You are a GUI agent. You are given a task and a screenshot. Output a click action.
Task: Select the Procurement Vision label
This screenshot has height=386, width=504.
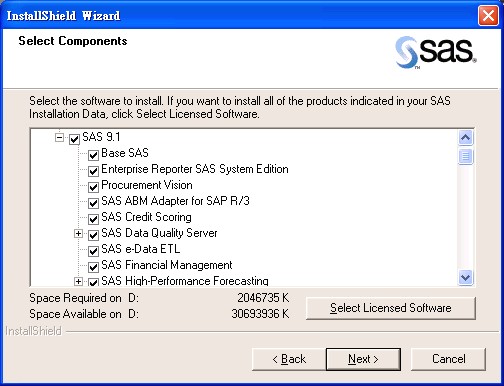[147, 185]
